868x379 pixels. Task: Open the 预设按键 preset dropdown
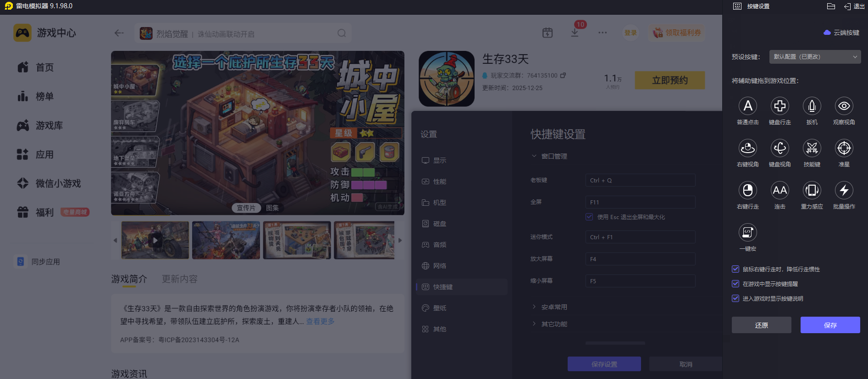[x=815, y=57]
